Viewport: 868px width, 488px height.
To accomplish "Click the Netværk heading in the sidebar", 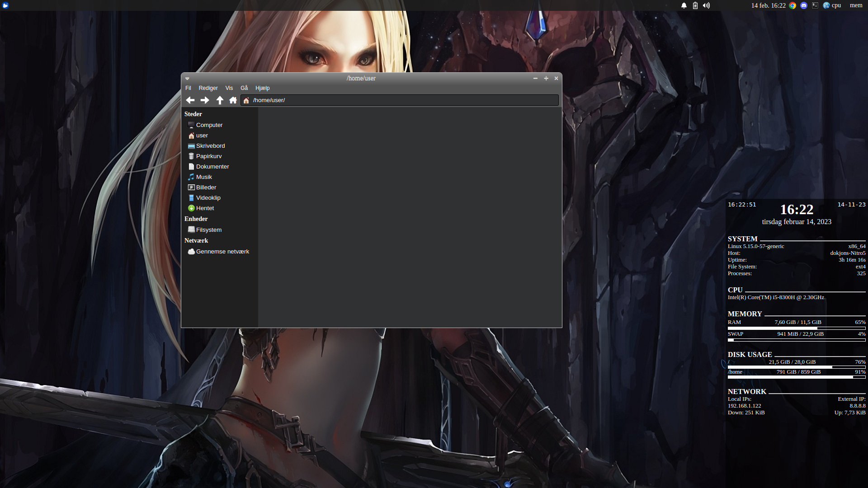I will pos(196,241).
